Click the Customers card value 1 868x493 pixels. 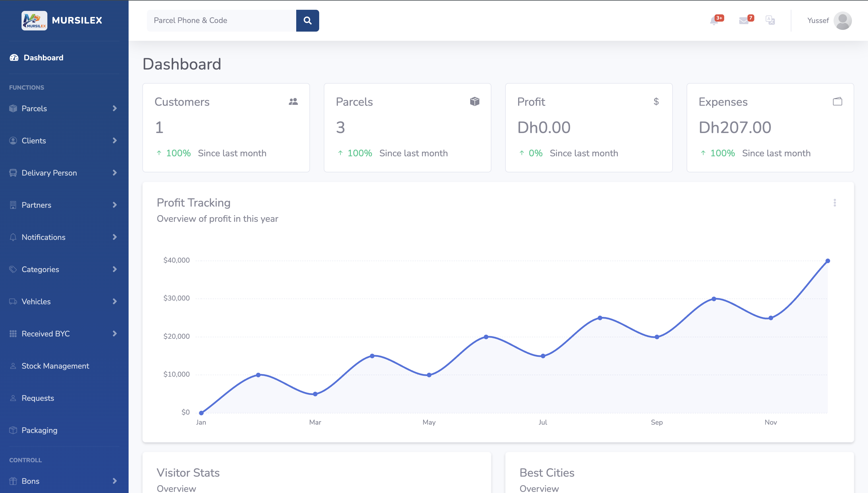pyautogui.click(x=159, y=127)
